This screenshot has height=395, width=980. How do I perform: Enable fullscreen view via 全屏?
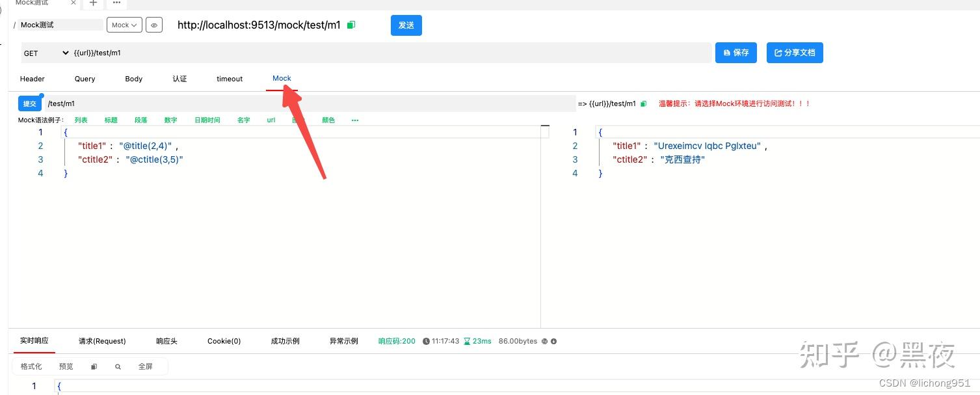point(146,366)
